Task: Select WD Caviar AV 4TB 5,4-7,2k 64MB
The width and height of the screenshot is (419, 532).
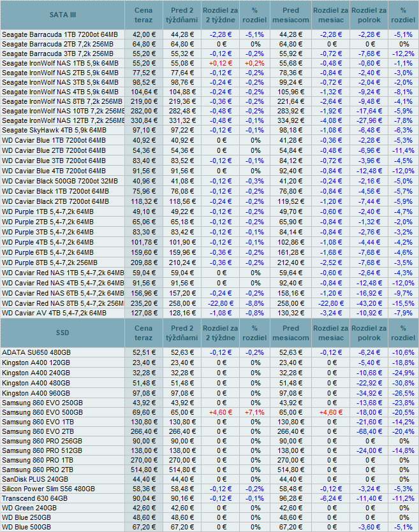Action: point(54,313)
